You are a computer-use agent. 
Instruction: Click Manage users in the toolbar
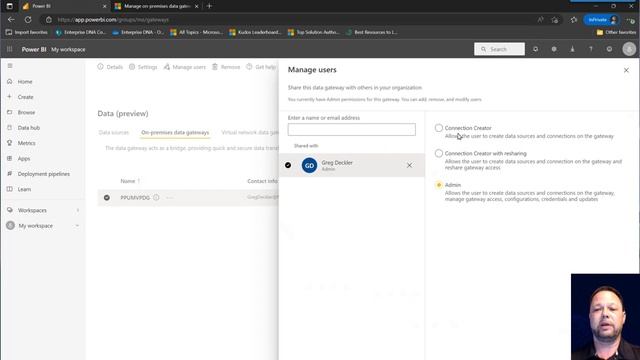tap(185, 67)
